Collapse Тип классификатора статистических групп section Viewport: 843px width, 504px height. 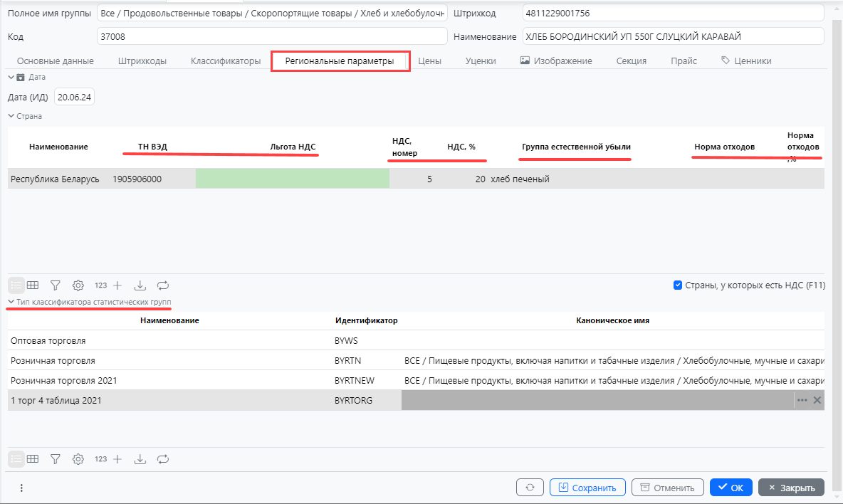(11, 302)
